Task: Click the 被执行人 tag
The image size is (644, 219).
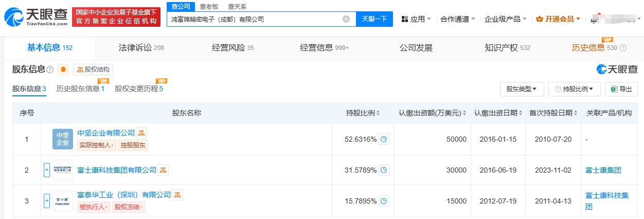Action: [93, 207]
